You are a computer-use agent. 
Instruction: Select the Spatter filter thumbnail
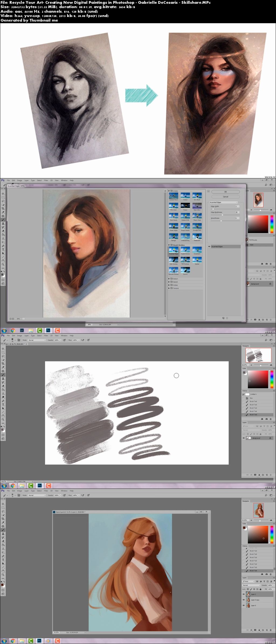197,260
